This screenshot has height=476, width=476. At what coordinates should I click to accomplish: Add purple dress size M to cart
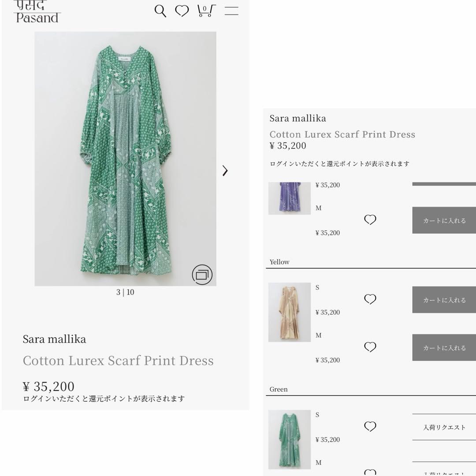coord(444,220)
